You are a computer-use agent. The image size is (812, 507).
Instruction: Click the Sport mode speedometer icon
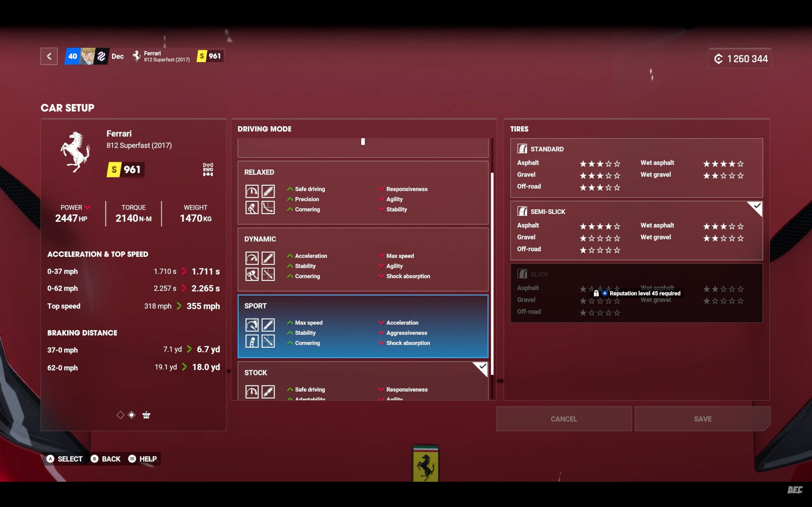click(x=252, y=325)
